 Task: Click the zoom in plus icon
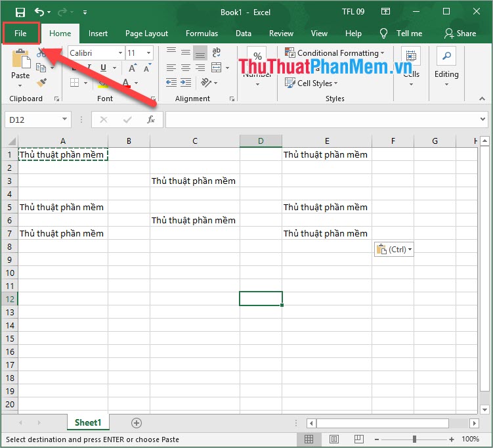(452, 439)
